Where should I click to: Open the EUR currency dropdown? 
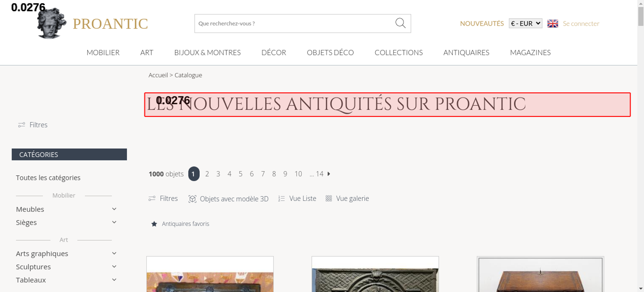point(526,23)
